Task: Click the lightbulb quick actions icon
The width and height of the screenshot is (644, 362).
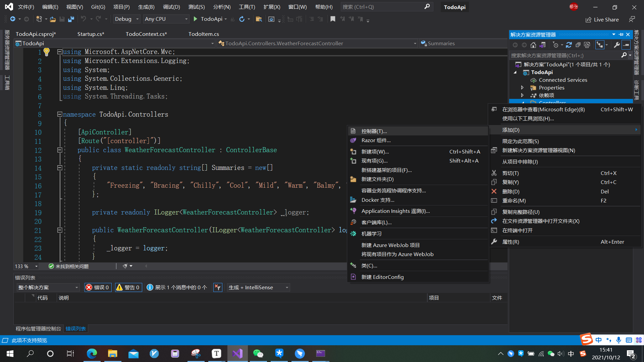Action: [47, 52]
